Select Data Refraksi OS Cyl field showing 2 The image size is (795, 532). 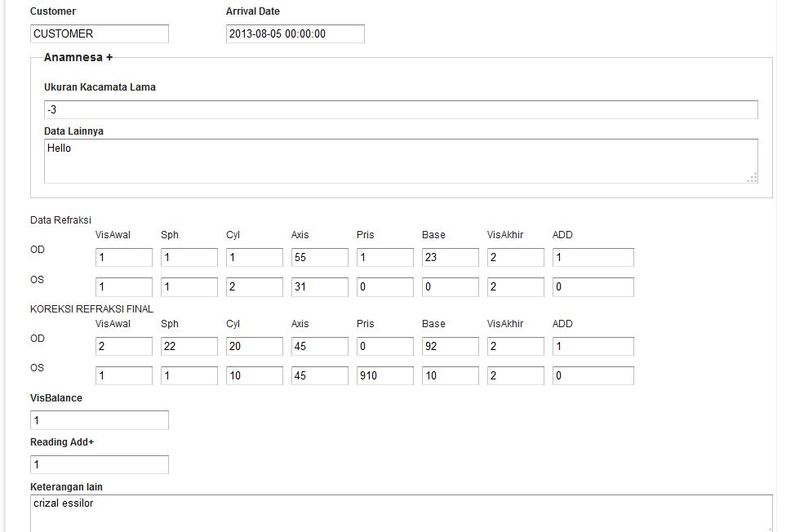pos(255,286)
